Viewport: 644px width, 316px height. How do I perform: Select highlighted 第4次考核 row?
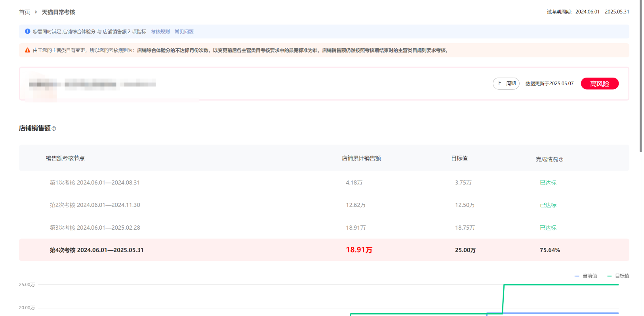click(97, 250)
